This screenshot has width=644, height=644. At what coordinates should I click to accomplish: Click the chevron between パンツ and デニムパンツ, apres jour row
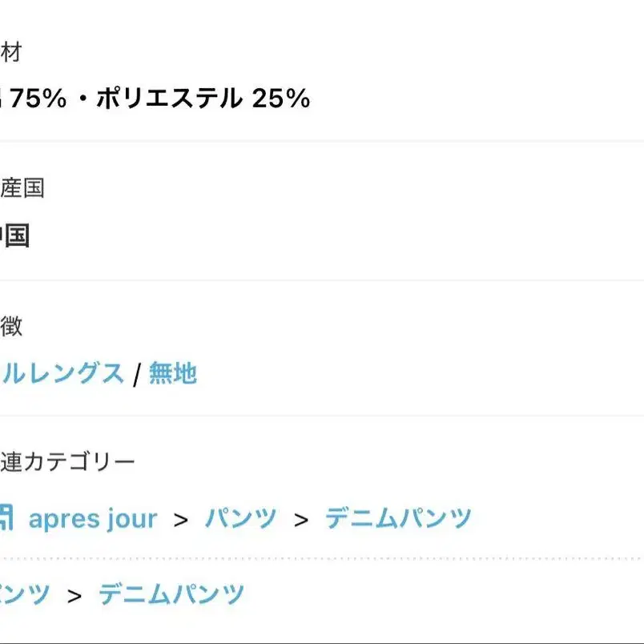(301, 520)
